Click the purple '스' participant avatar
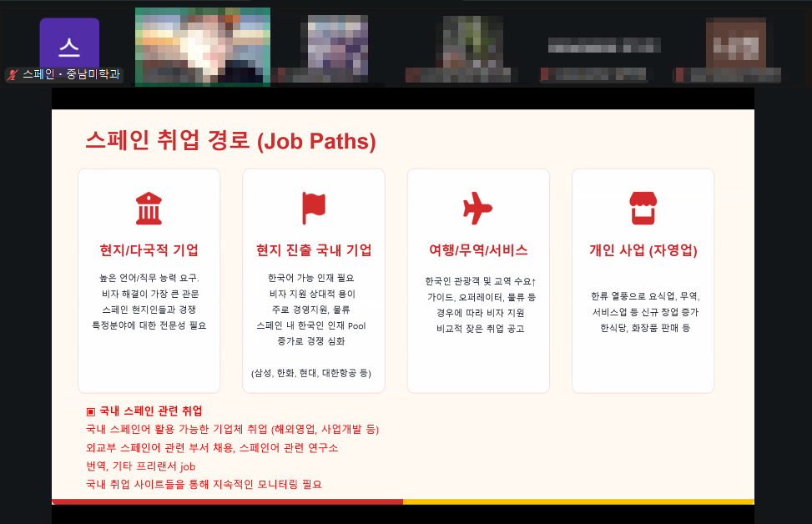The image size is (812, 524). tap(69, 43)
